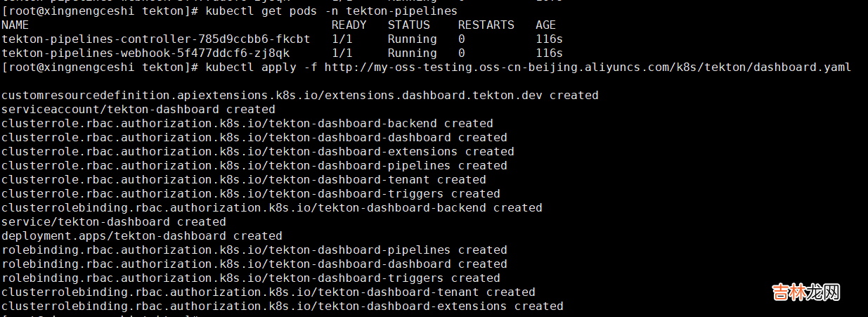The height and width of the screenshot is (317, 868).
Task: Click the READY column header
Action: click(x=349, y=25)
